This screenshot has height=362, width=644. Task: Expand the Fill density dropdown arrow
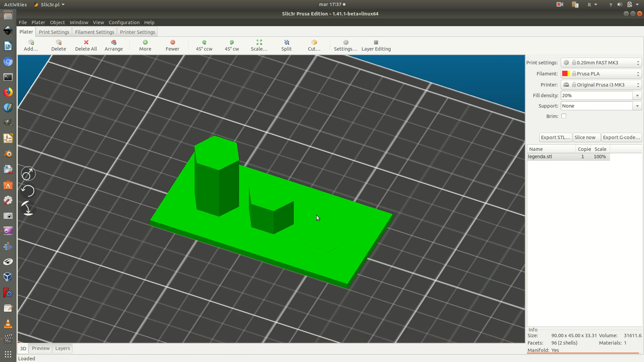[637, 96]
